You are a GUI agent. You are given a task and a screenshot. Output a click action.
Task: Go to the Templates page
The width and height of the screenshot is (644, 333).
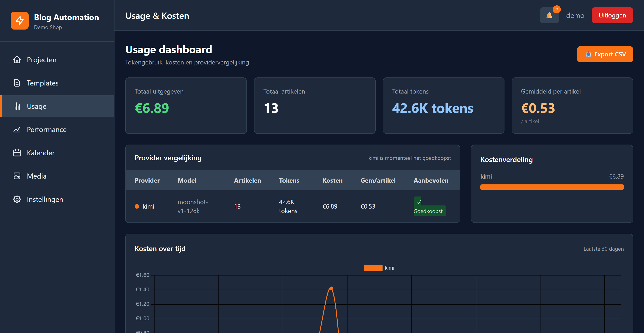[57, 83]
